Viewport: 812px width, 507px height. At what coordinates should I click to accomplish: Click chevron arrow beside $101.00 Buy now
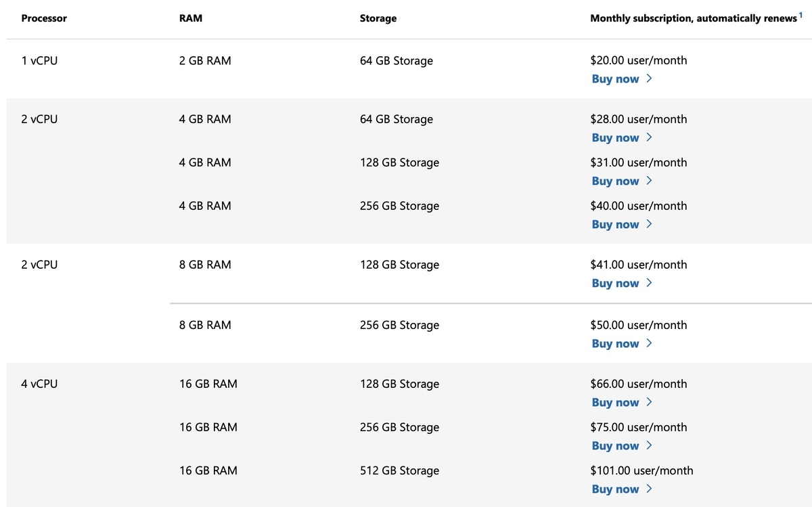tap(650, 489)
